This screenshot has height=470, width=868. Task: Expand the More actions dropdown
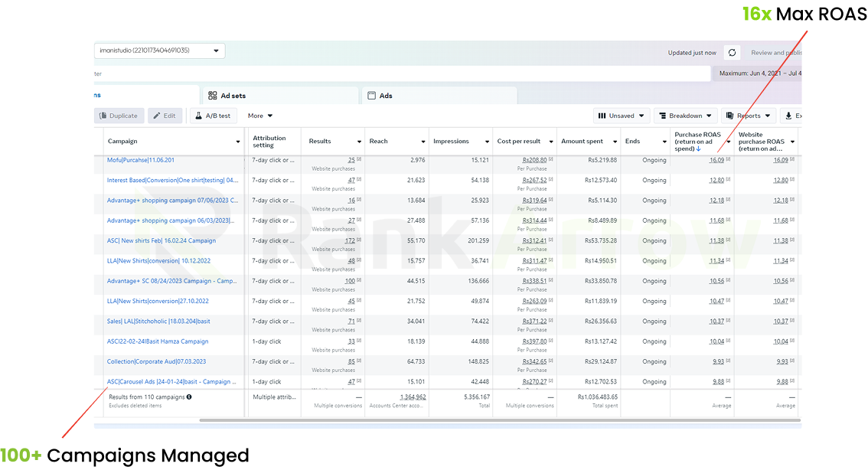point(260,116)
